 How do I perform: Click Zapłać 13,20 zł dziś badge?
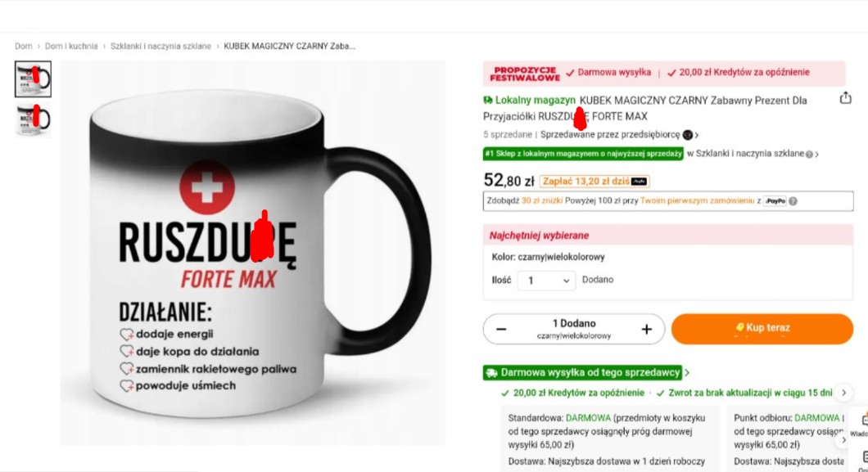click(594, 181)
